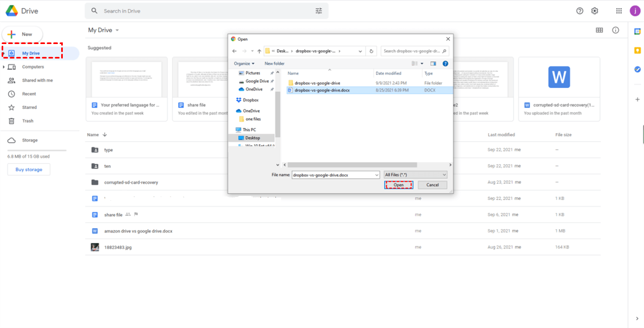Expand the Computers tree arrow in sidebar
644x328 pixels.
pos(4,67)
